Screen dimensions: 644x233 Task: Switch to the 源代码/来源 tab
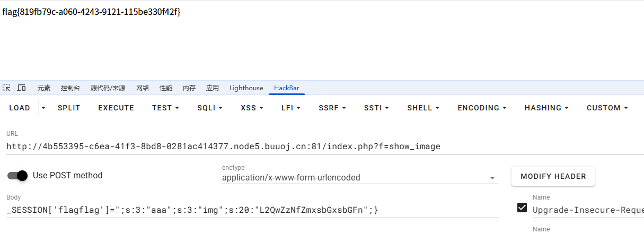pyautogui.click(x=108, y=88)
